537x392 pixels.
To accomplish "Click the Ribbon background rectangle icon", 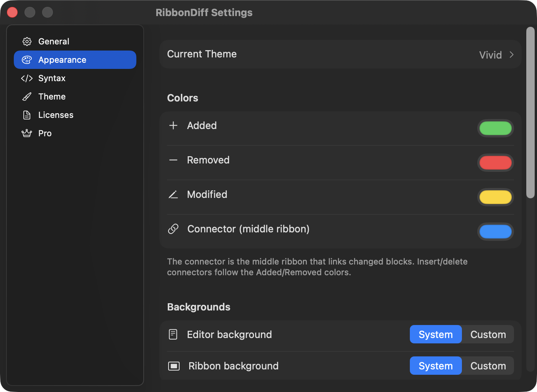I will [x=174, y=366].
